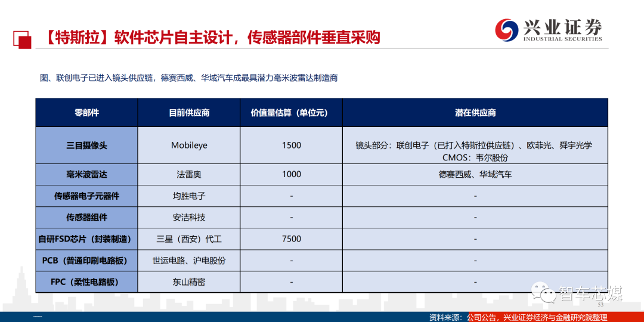This screenshot has width=644, height=322.
Task: Select the caption starting with 图、联创电子
Action: tap(189, 78)
